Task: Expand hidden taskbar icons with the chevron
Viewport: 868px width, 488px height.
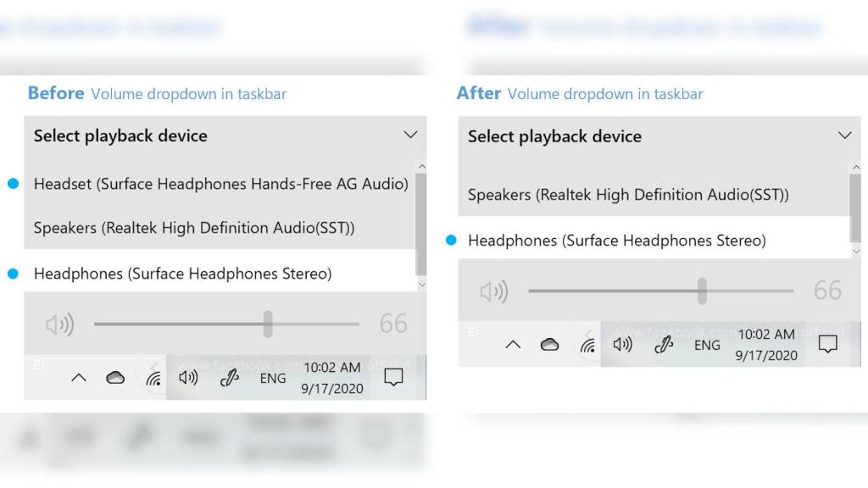Action: 78,378
